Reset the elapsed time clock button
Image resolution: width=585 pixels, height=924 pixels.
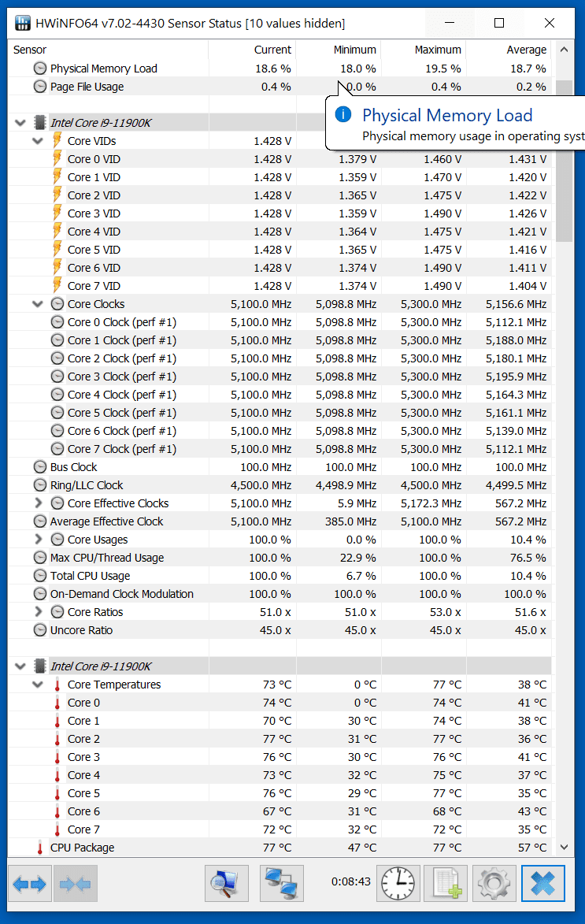point(398,884)
